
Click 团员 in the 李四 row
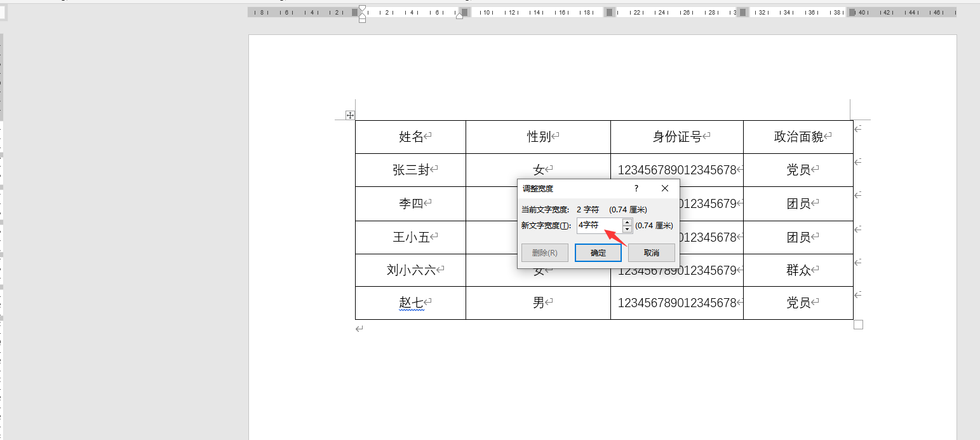[x=798, y=203]
